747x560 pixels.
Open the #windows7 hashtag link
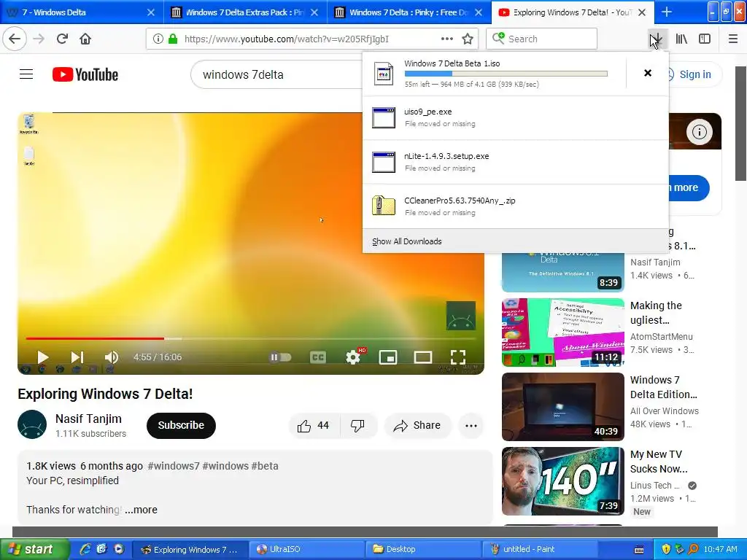(174, 466)
